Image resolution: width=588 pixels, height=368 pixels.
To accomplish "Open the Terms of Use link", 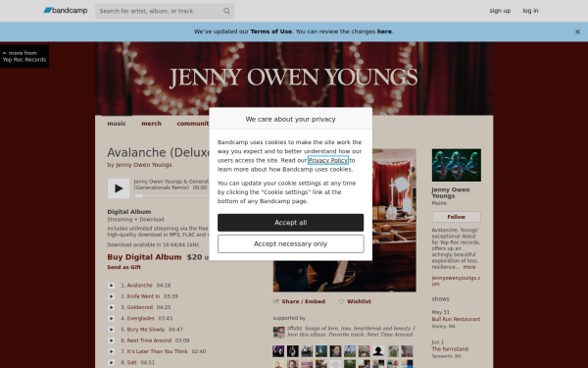I will [x=271, y=31].
